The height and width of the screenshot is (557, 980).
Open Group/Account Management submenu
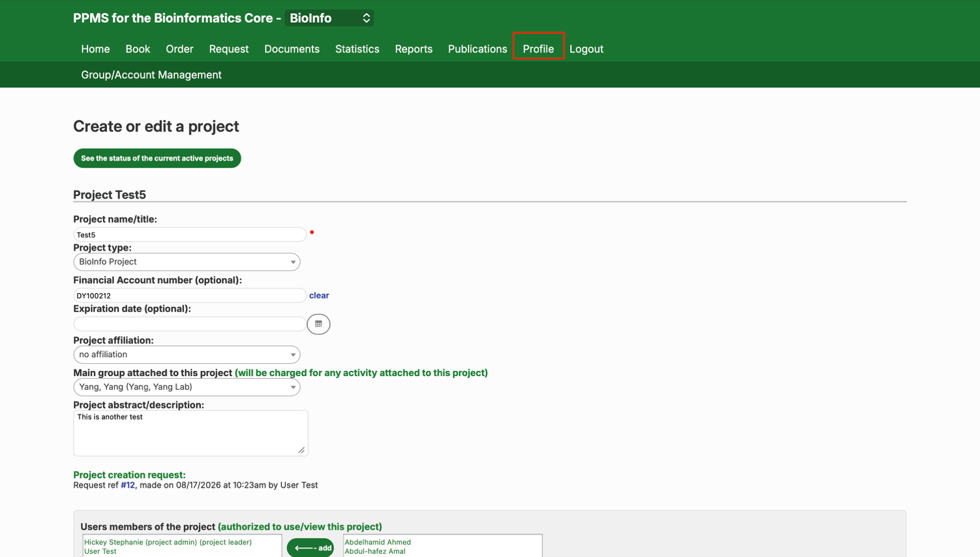point(151,75)
